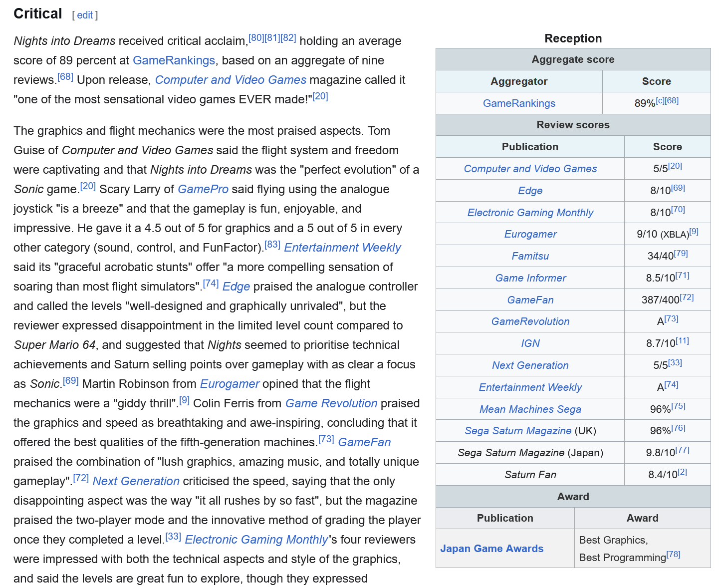Click citation [82] after critical acclaim
Image resolution: width=720 pixels, height=588 pixels.
[288, 38]
